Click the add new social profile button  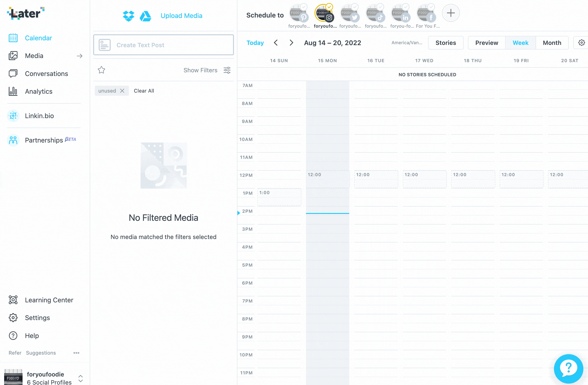[x=451, y=13]
